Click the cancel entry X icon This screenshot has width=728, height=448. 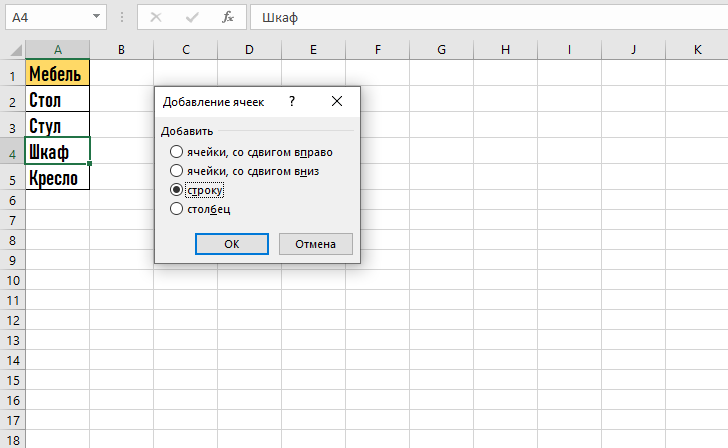[156, 17]
